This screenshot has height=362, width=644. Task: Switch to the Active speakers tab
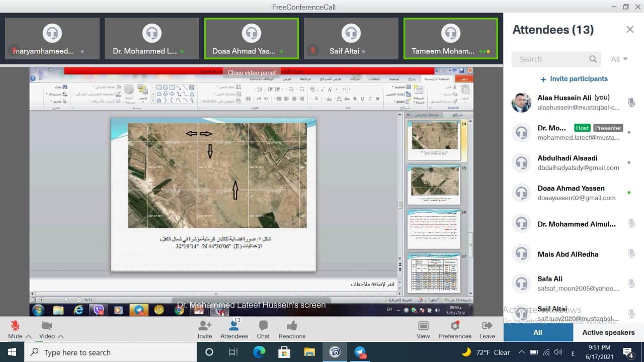click(x=608, y=332)
